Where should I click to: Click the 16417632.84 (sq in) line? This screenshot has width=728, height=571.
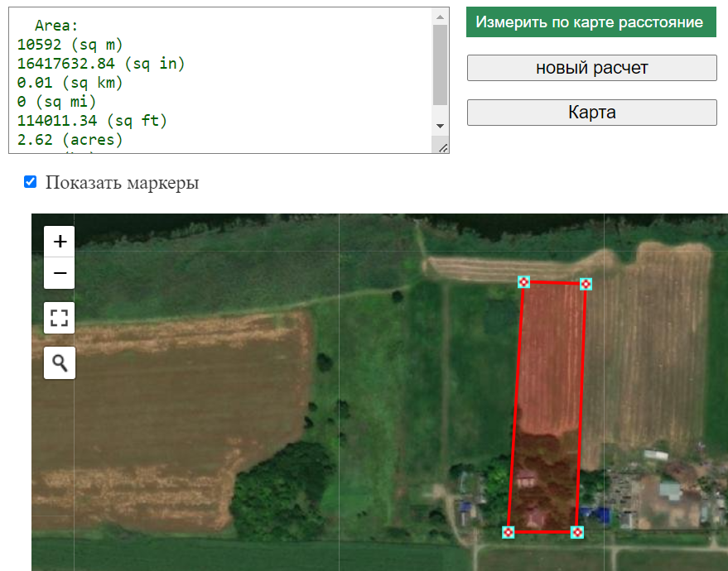click(x=101, y=64)
